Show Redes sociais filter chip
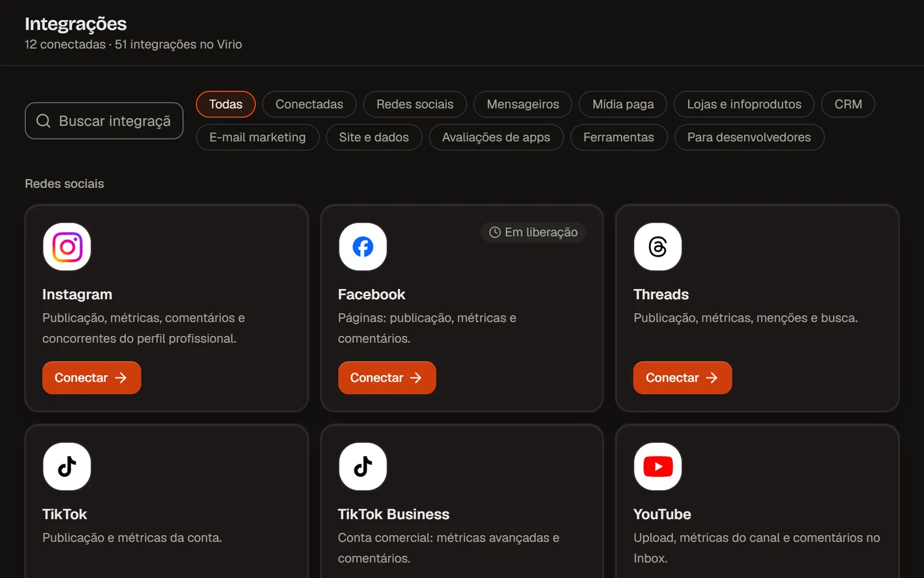The height and width of the screenshot is (578, 924). tap(415, 104)
